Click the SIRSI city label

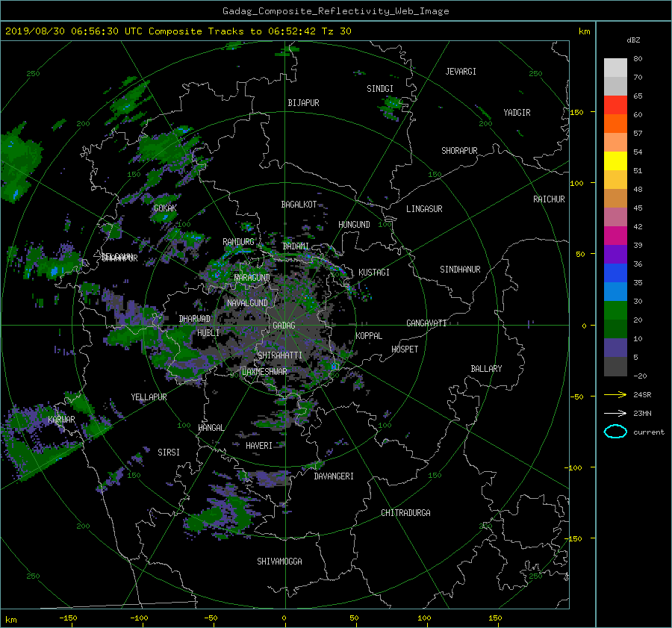click(169, 453)
